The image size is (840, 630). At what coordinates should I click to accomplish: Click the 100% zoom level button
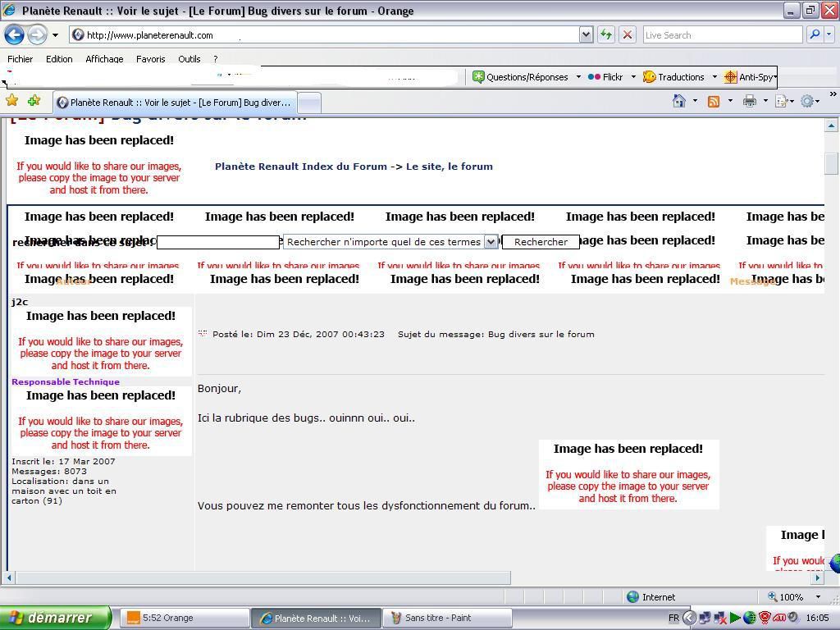click(786, 597)
